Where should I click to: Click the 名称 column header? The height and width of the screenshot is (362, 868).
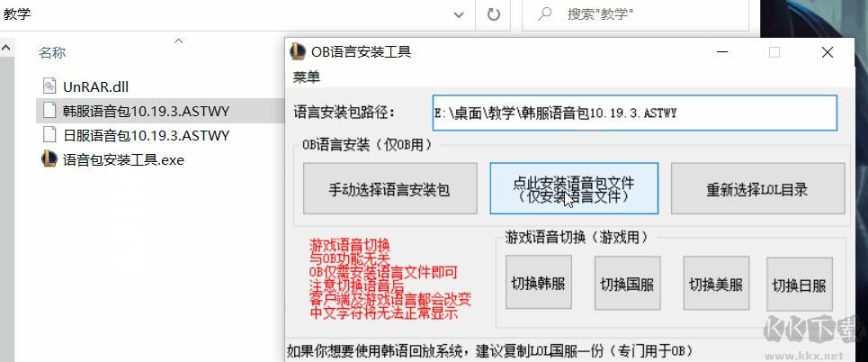(52, 52)
